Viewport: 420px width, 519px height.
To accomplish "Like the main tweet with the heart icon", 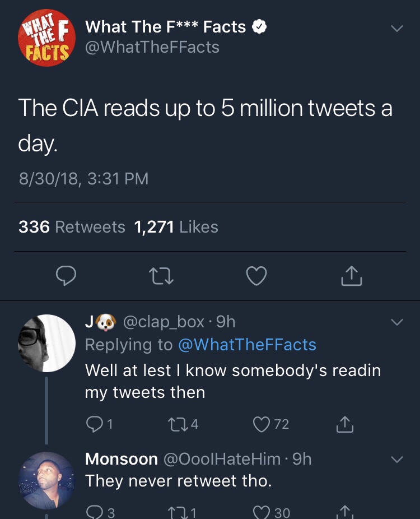I will [256, 275].
